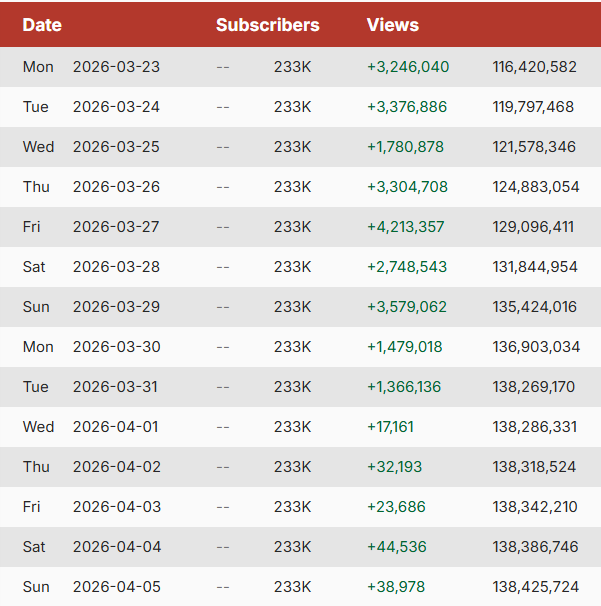Viewport: 601px width, 606px height.
Task: Click total views 138,318,524
Action: (534, 467)
